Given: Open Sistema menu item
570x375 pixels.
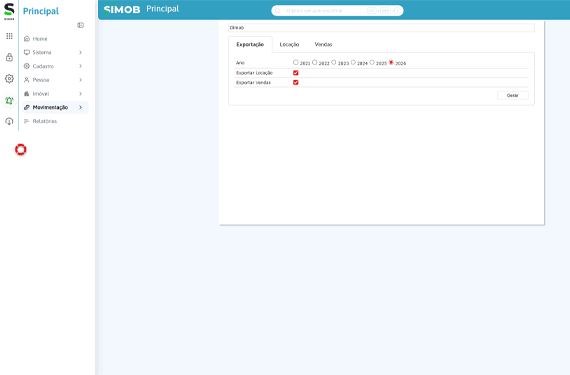Looking at the screenshot, I should click(55, 52).
